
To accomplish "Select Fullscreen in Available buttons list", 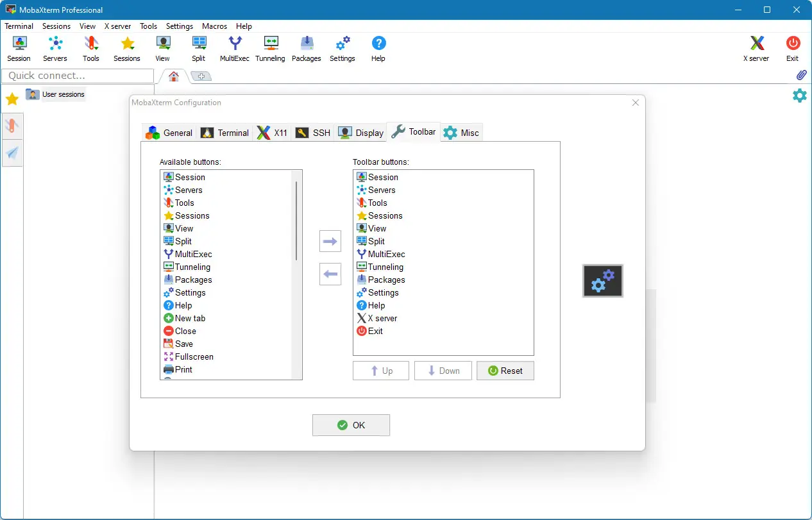I will click(x=188, y=356).
